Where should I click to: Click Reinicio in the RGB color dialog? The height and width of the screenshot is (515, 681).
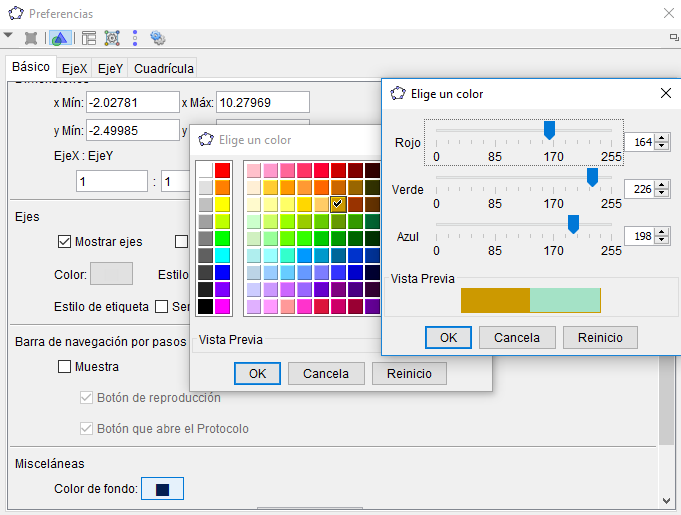[x=600, y=337]
